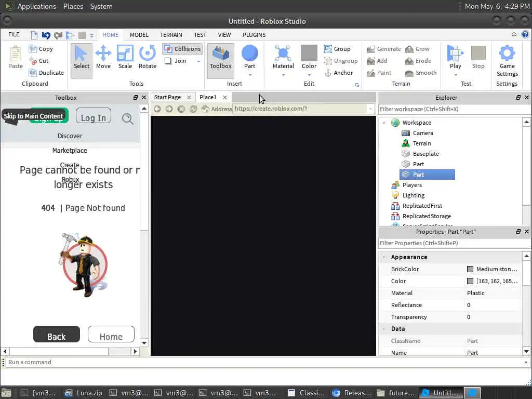532x399 pixels.
Task: Click the terrain Paint tool
Action: (379, 73)
